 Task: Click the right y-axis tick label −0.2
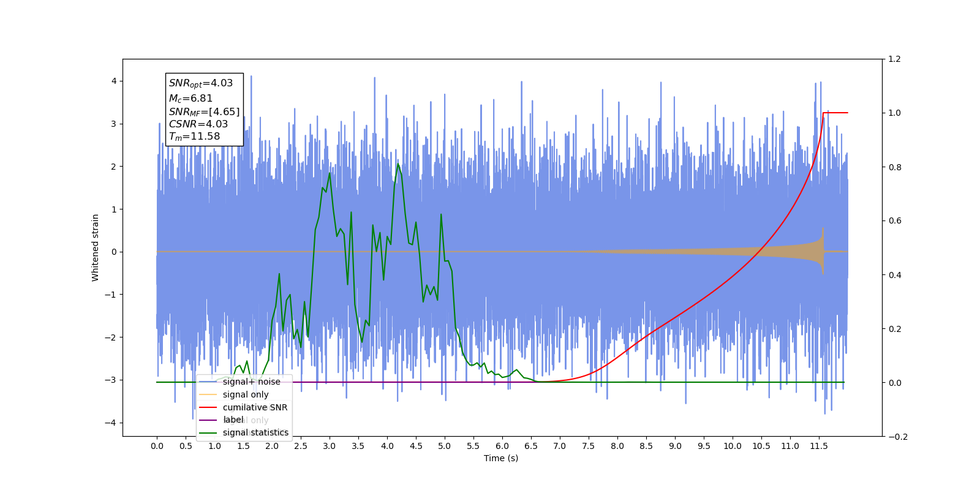897,437
